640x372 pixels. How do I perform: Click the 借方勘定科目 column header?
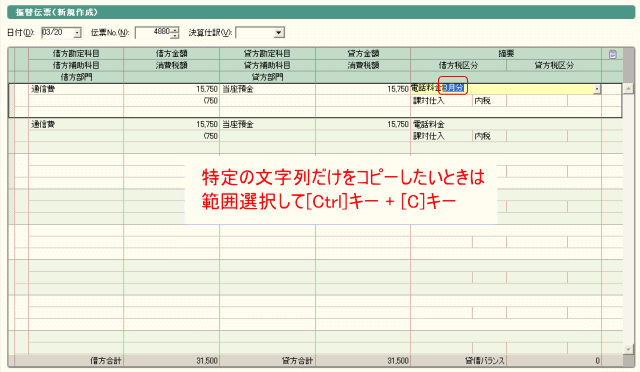pos(76,53)
